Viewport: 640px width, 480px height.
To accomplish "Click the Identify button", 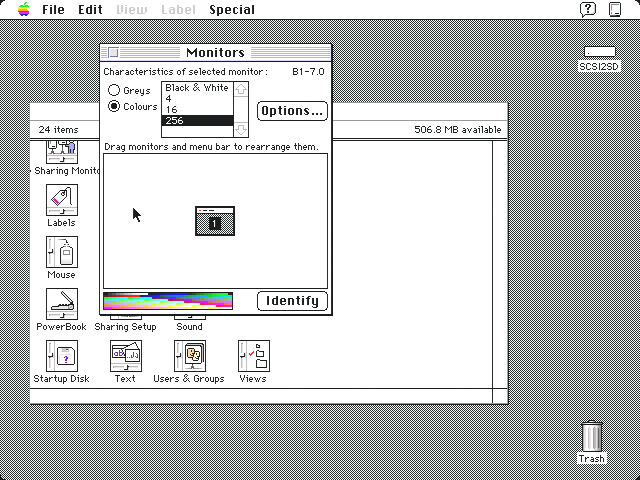I will click(292, 301).
